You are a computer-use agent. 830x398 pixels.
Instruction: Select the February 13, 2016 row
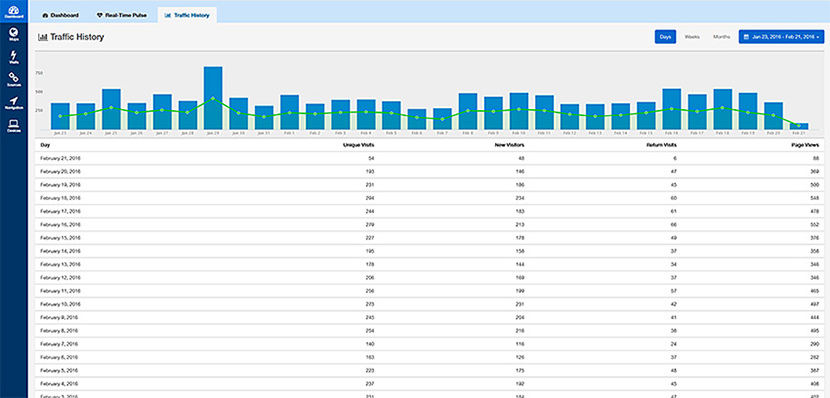tap(430, 264)
